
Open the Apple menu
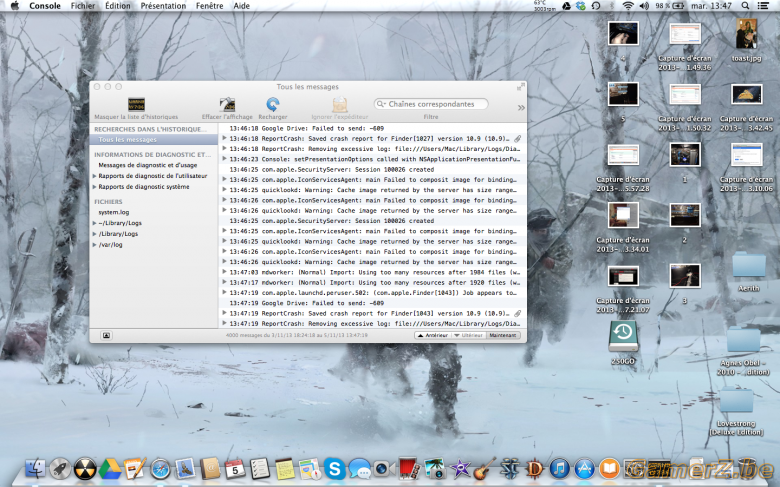(x=14, y=6)
